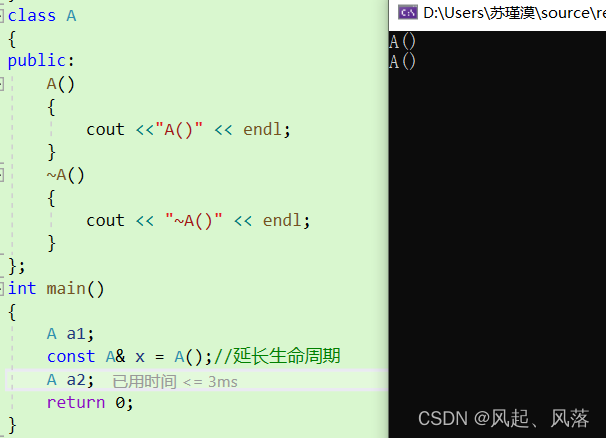Click the 'const' keyword in main
This screenshot has width=606, height=438.
click(71, 356)
